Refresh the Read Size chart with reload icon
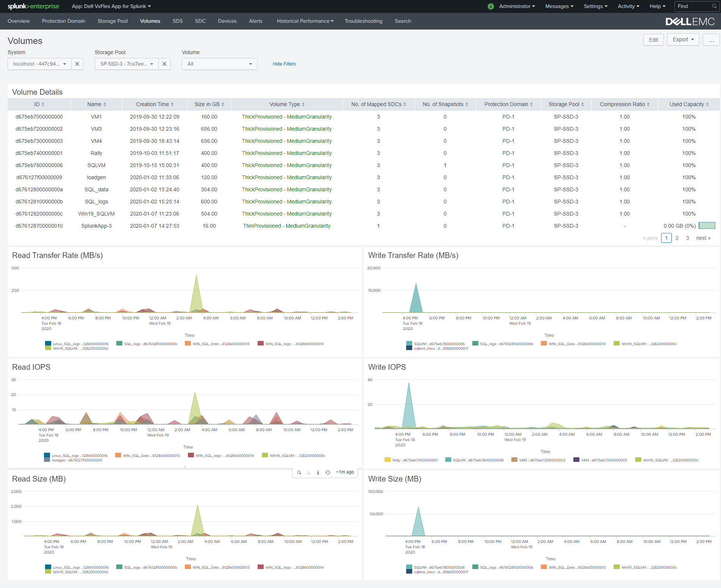The width and height of the screenshot is (721, 588). (328, 472)
